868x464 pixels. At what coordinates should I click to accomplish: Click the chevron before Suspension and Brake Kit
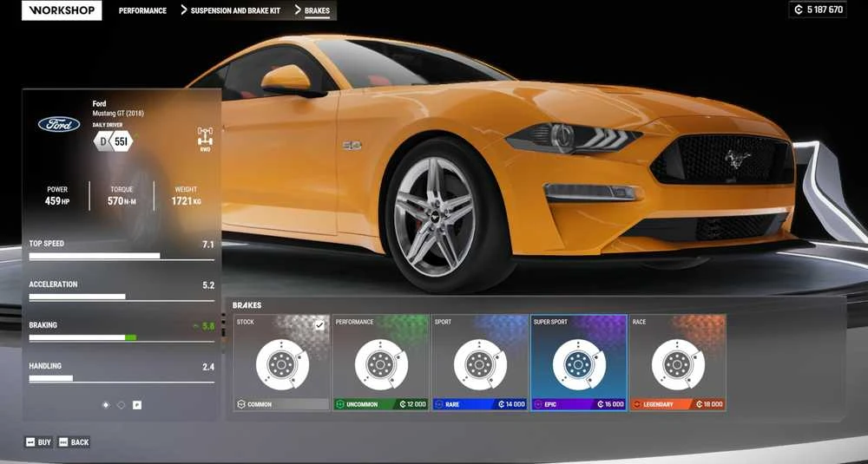(184, 10)
